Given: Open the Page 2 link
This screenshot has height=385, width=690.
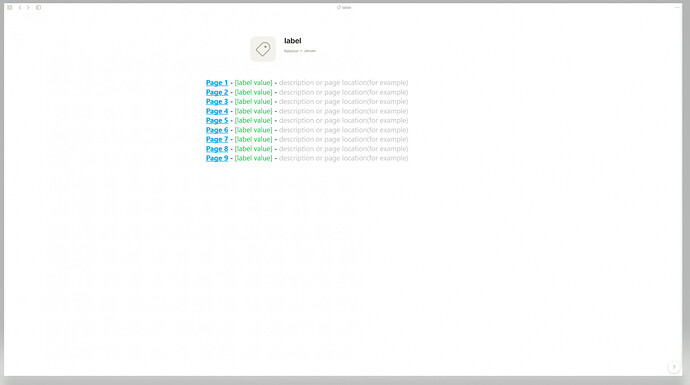Looking at the screenshot, I should click(217, 92).
